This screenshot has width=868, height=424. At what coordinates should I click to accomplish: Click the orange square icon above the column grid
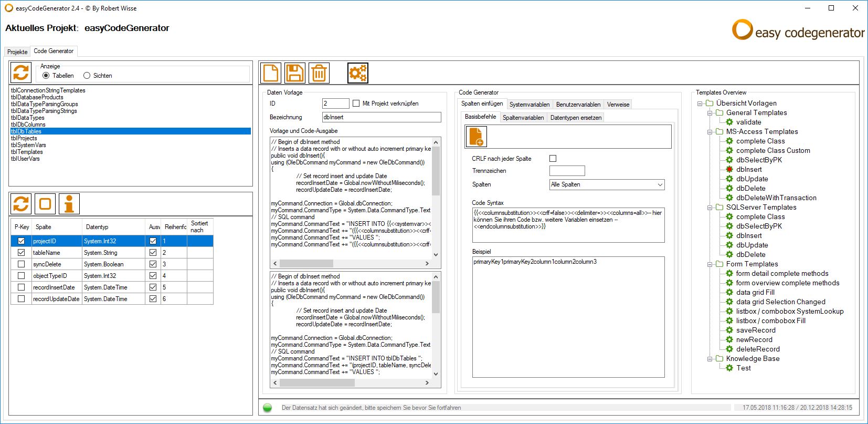point(45,204)
